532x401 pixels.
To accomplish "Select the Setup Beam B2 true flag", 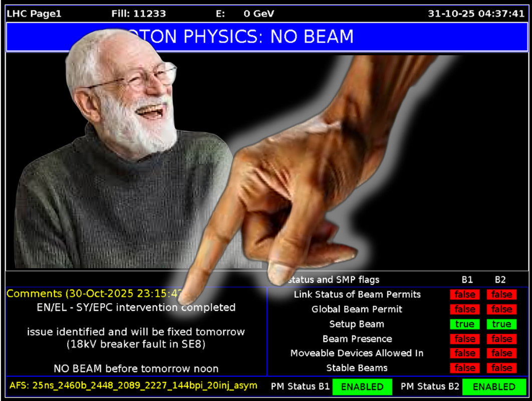I will (x=501, y=324).
